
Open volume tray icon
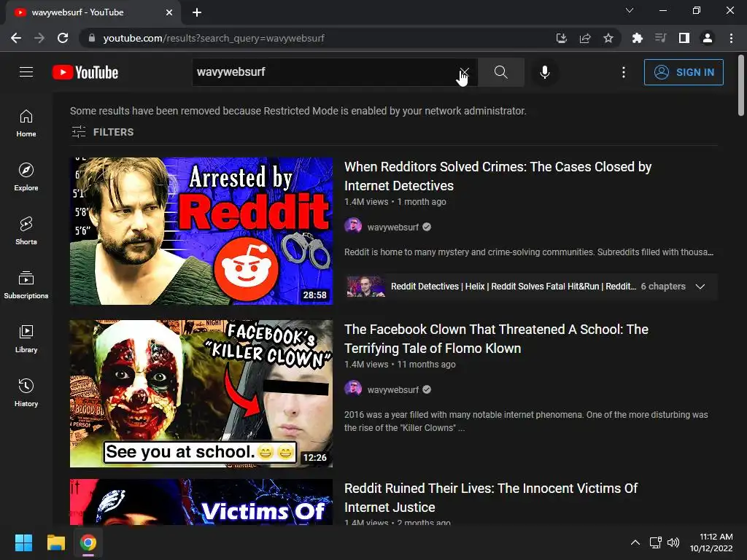click(673, 542)
